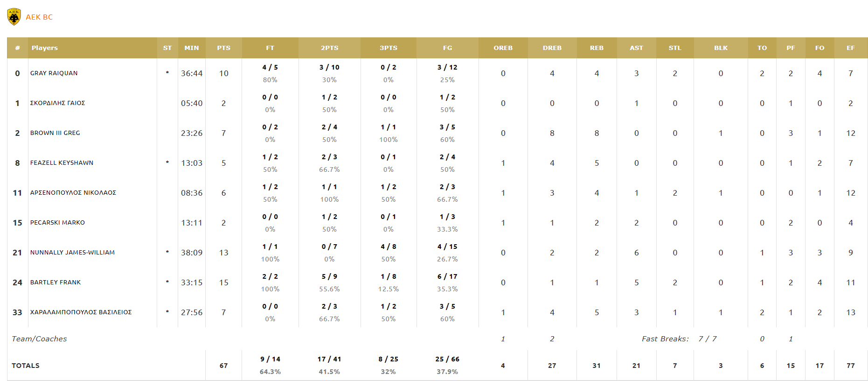Sort by the MIN column header
This screenshot has height=381, width=868.
[x=191, y=48]
